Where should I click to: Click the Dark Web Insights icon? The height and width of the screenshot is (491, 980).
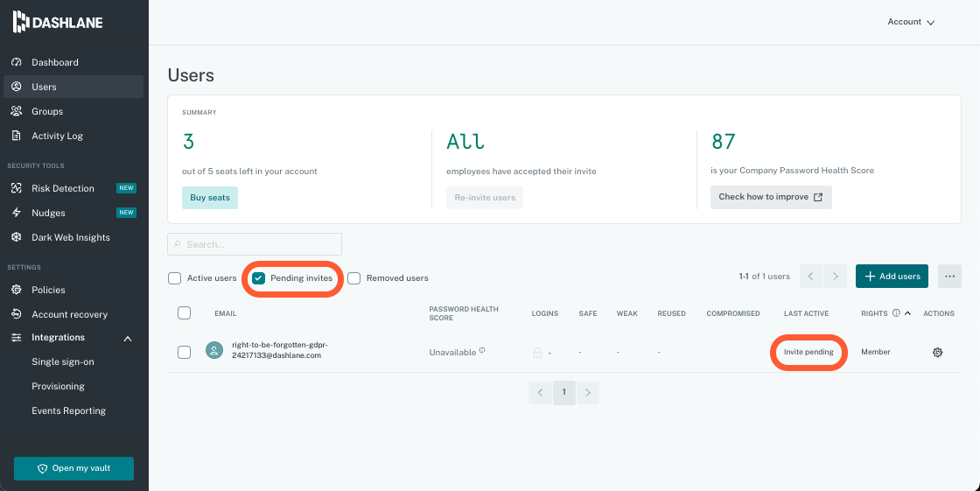(16, 237)
